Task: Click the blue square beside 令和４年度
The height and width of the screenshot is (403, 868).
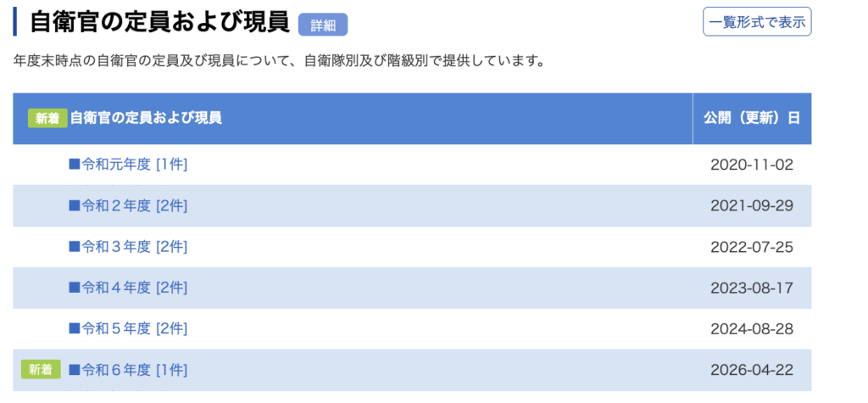Action: 75,288
